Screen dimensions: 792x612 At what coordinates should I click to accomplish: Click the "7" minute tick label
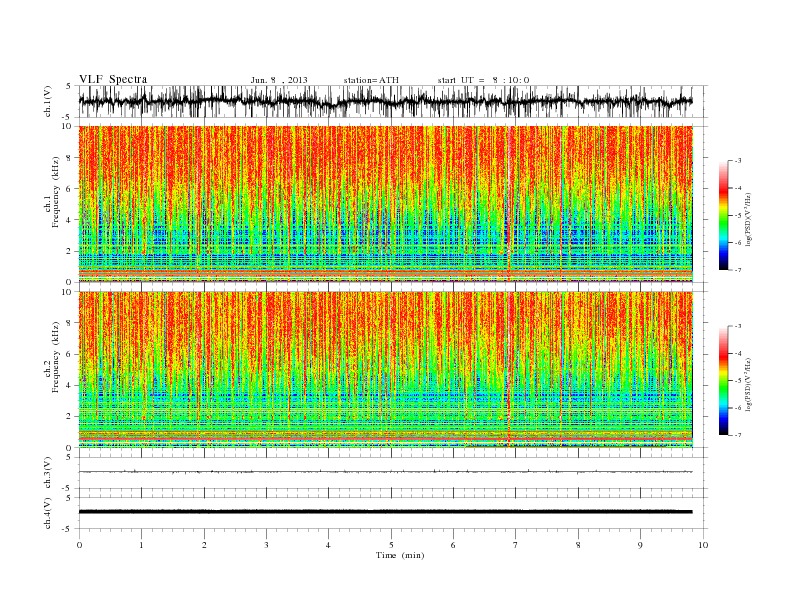tap(516, 545)
